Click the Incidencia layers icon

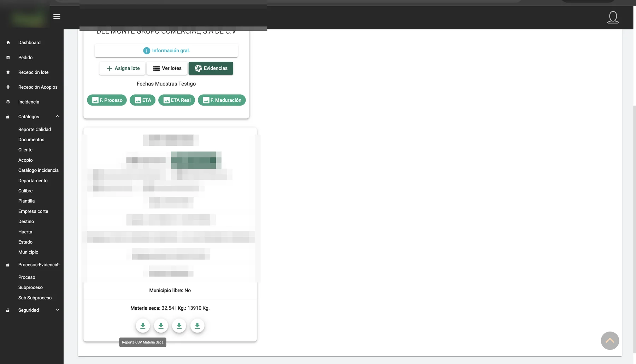point(8,102)
